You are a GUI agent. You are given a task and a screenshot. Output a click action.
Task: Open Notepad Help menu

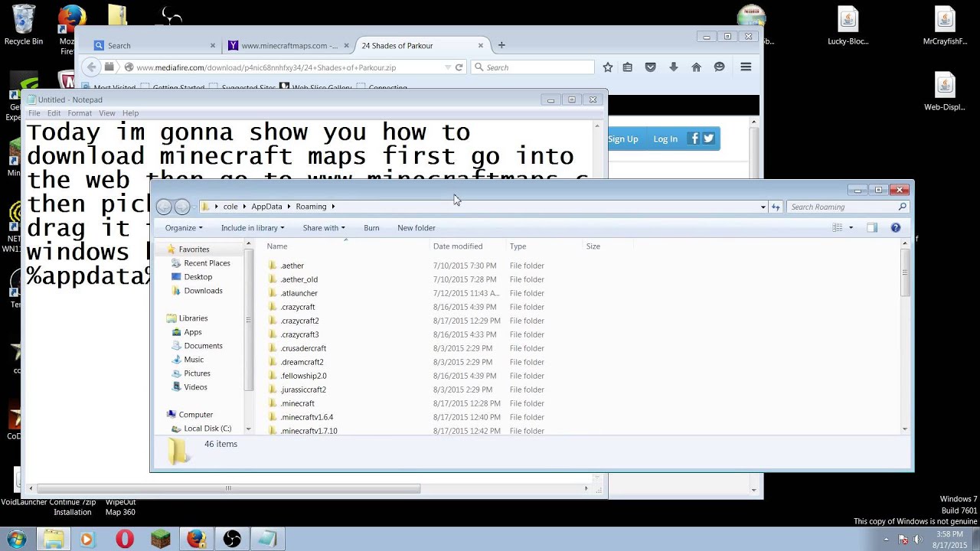130,113
